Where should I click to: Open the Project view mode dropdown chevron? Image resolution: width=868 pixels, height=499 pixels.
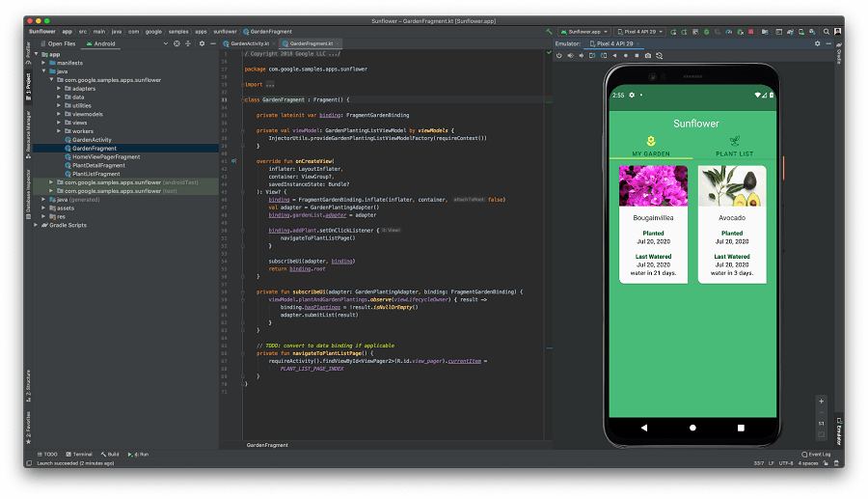[165, 43]
